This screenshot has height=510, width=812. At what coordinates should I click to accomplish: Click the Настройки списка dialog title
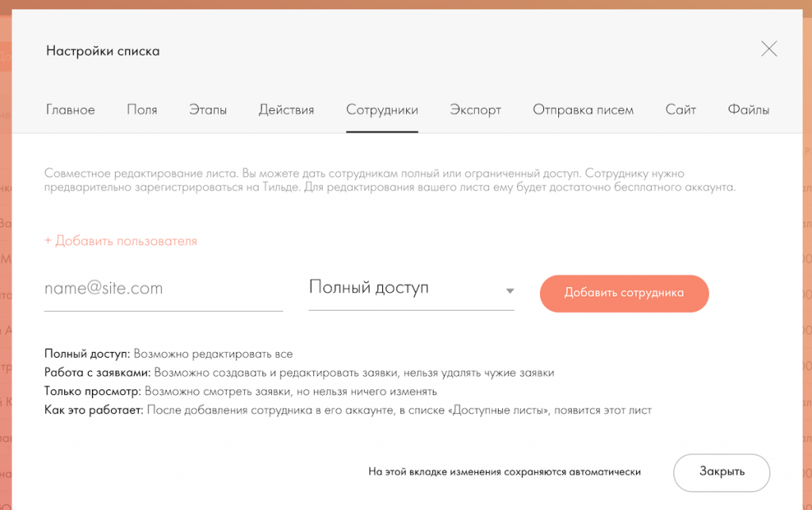coord(102,51)
